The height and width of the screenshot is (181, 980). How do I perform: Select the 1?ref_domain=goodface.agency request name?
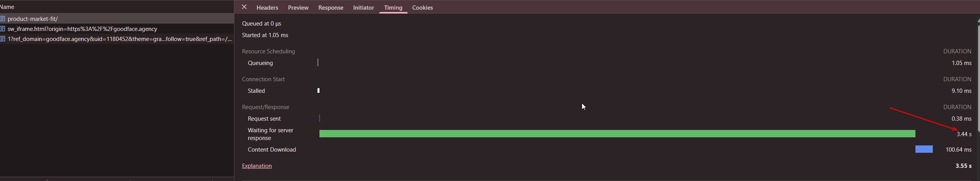(120, 39)
